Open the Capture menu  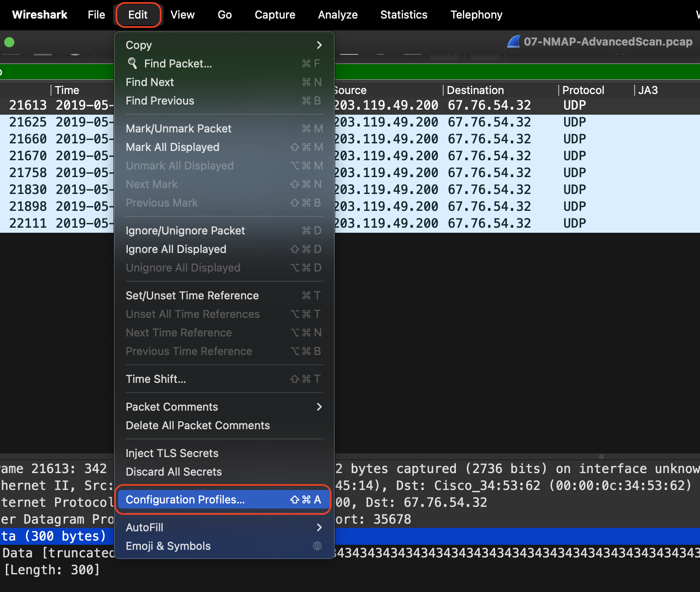coord(275,15)
